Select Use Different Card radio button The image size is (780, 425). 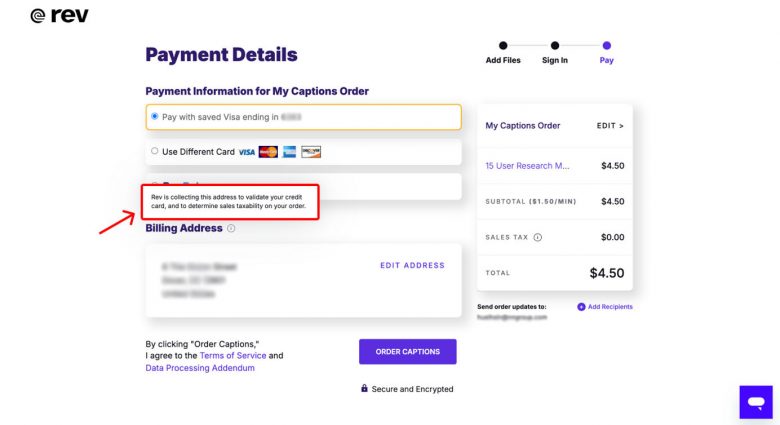154,152
